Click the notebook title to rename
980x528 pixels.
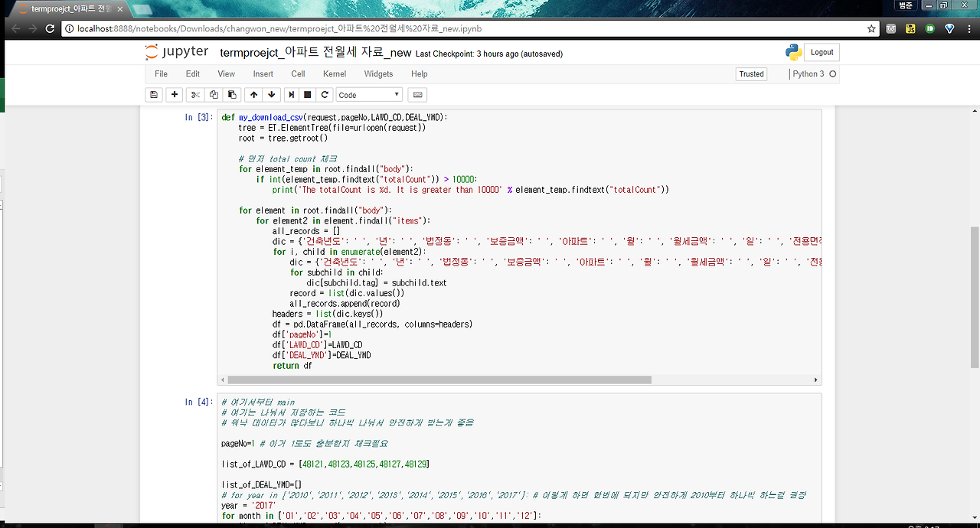click(x=315, y=53)
